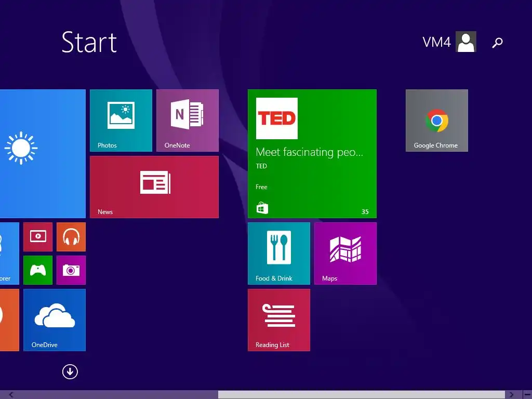Click the VM4 username text
Screen dimensions: 532x399
tap(436, 42)
